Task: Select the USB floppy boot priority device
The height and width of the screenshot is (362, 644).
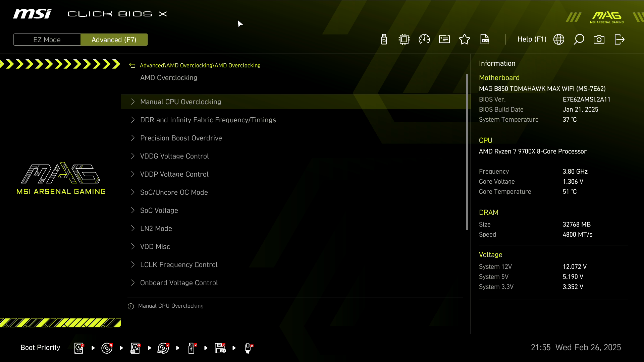Action: pyautogui.click(x=220, y=348)
